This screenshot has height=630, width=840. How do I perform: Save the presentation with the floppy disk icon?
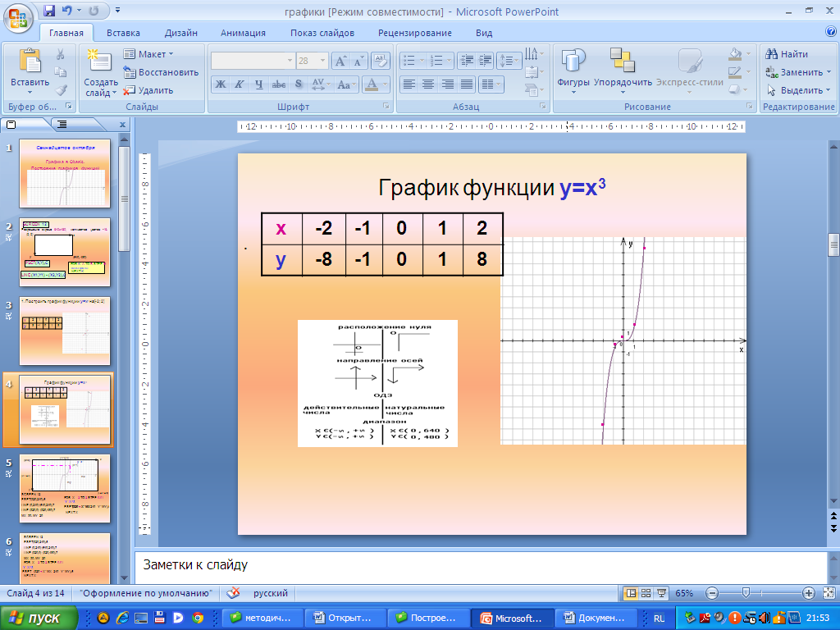point(49,11)
